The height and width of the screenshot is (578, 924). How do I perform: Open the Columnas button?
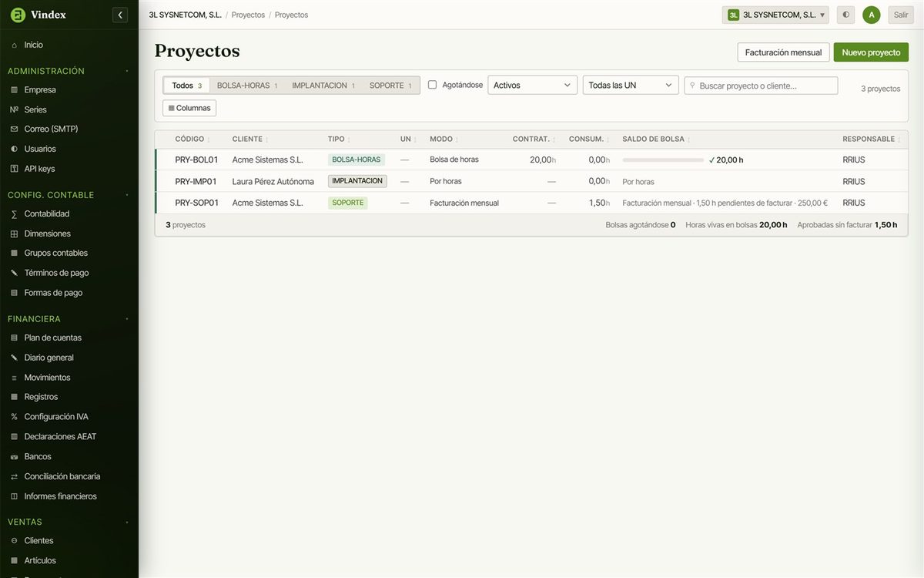tap(189, 108)
